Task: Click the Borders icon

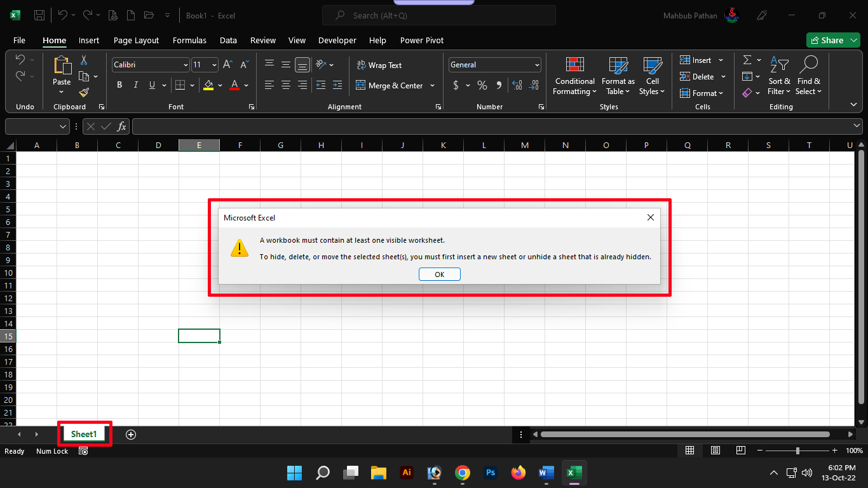Action: pyautogui.click(x=180, y=85)
